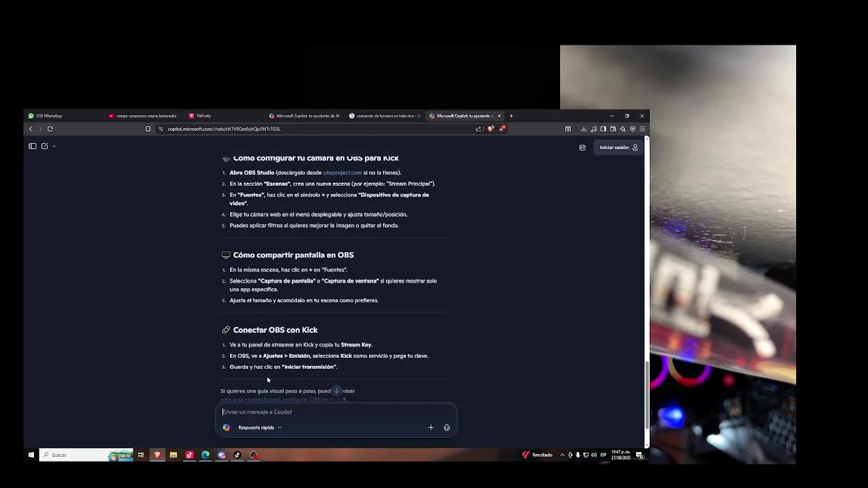The height and width of the screenshot is (488, 868).
Task: Open Brave VPN shield icon
Action: coord(633,129)
